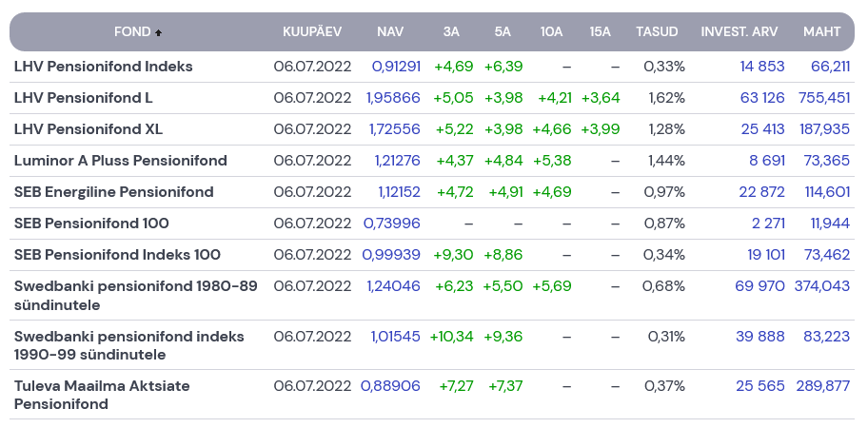Open Swedbanki pensionifond 1980-89 sündinutele
This screenshot has width=868, height=428.
pos(135,296)
